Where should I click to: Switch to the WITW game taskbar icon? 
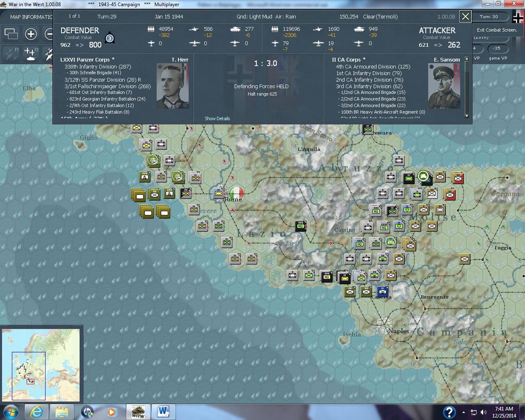click(x=137, y=411)
